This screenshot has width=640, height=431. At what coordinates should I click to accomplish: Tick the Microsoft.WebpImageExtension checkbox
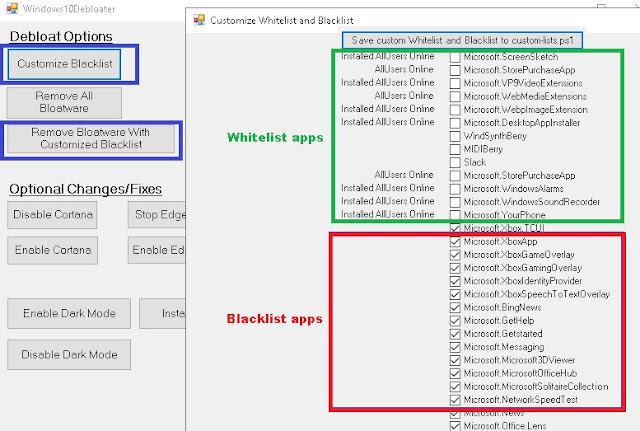(455, 110)
